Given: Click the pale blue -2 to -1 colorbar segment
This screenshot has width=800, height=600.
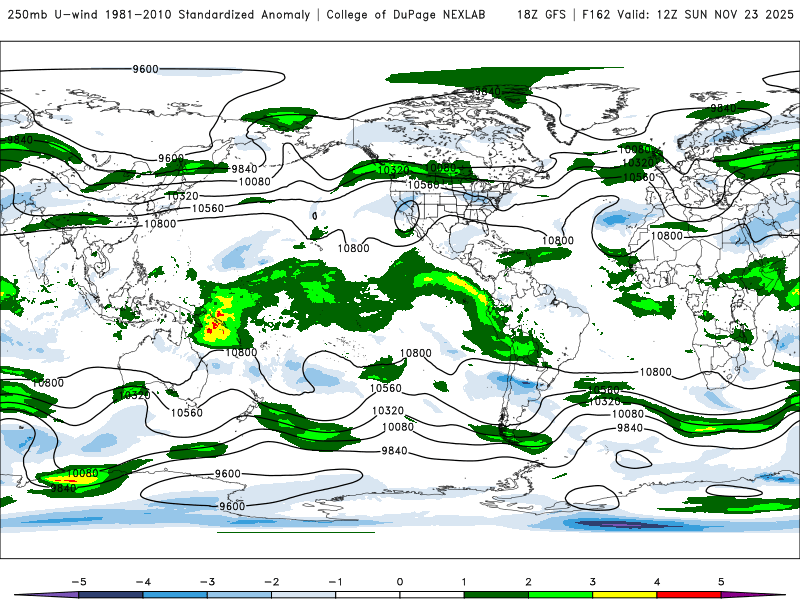Looking at the screenshot, I should (x=304, y=595).
